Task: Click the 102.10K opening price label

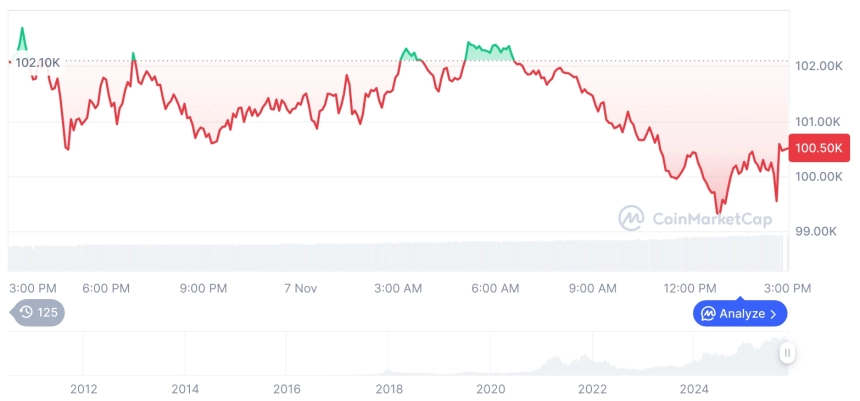Action: click(38, 62)
